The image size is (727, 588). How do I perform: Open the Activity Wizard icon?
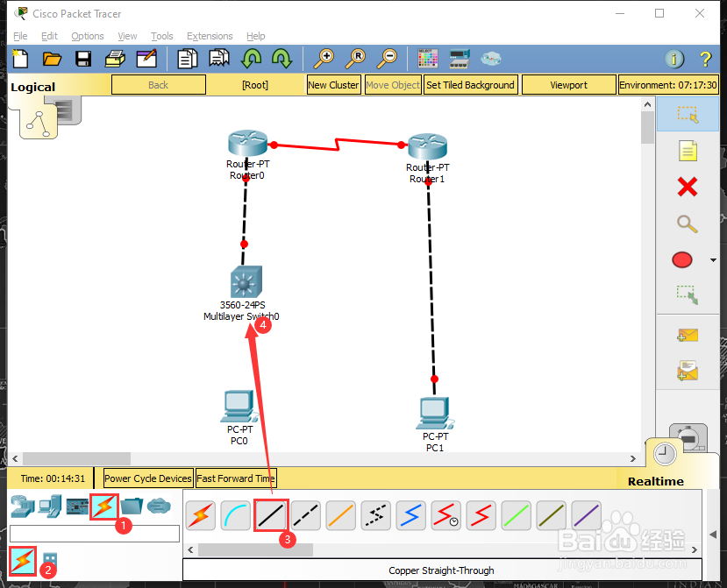[146, 59]
